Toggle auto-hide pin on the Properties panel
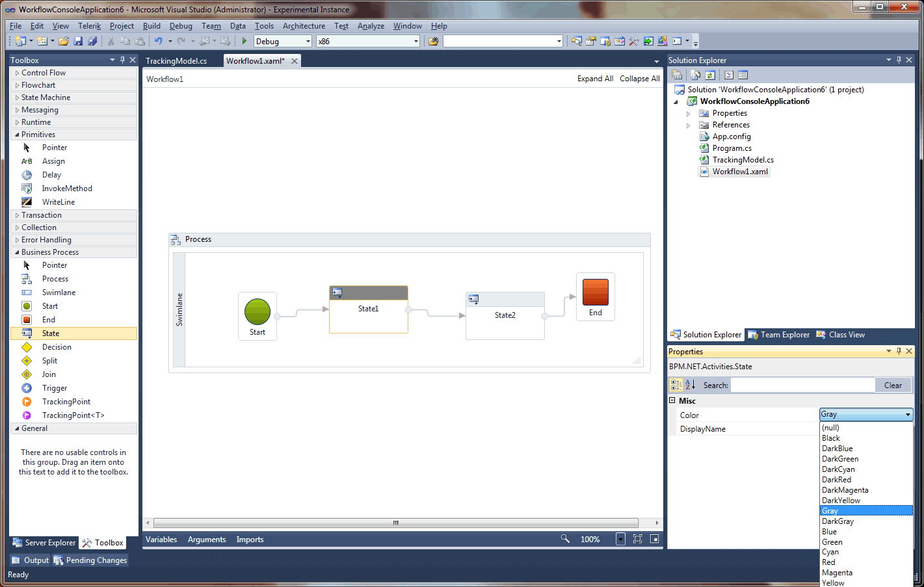The width and height of the screenshot is (924, 587). pyautogui.click(x=899, y=351)
